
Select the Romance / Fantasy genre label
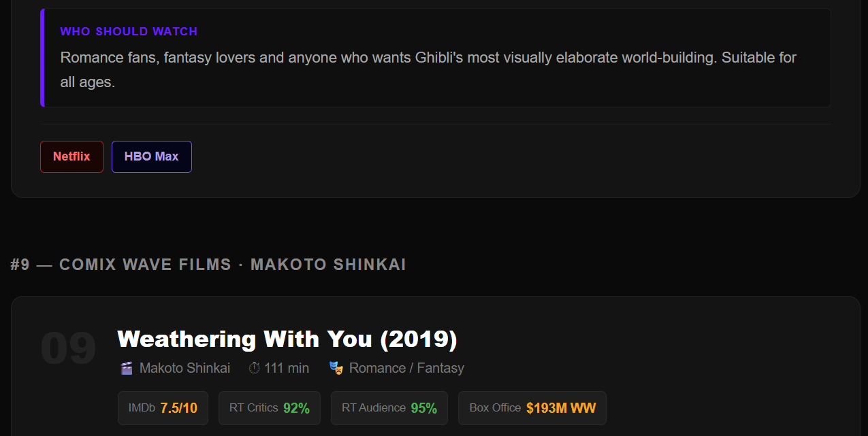[x=405, y=367]
